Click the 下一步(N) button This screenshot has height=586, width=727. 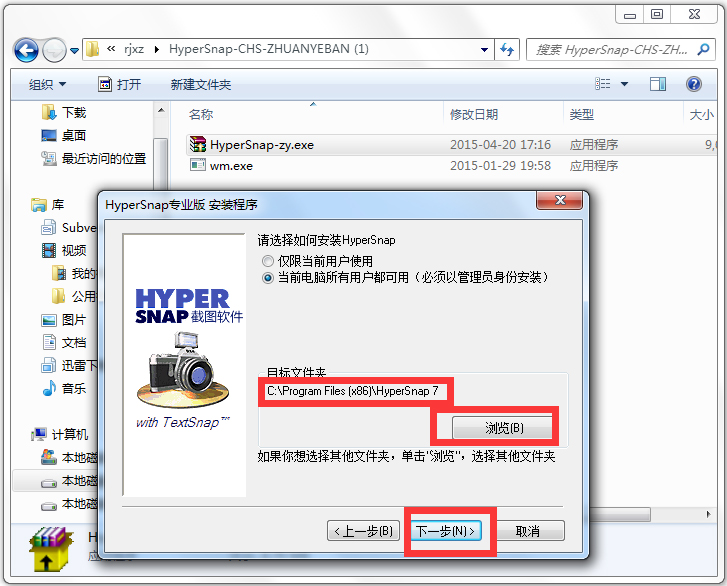[x=446, y=531]
